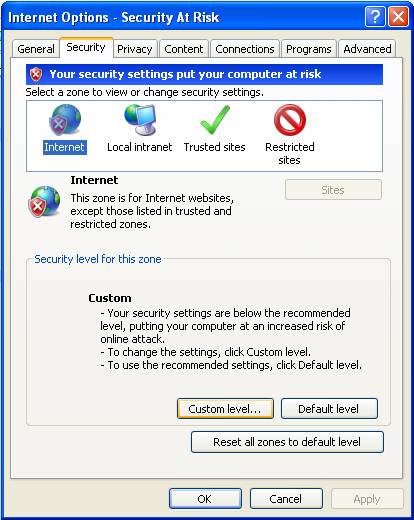Close the Internet Options dialog
The height and width of the screenshot is (520, 414).
click(398, 17)
